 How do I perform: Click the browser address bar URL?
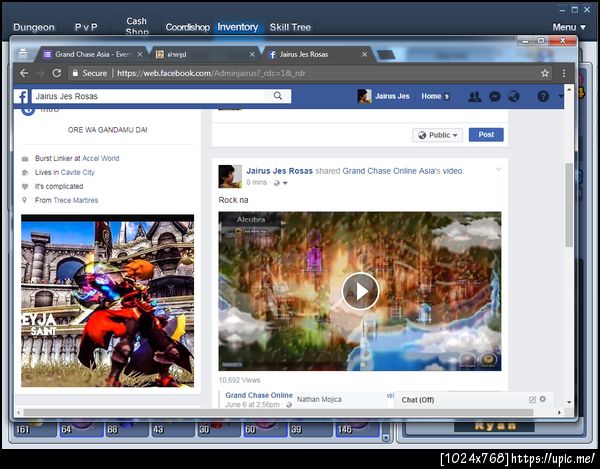211,73
